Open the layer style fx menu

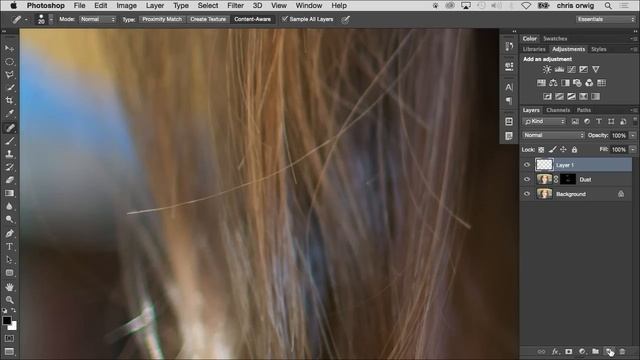point(555,351)
